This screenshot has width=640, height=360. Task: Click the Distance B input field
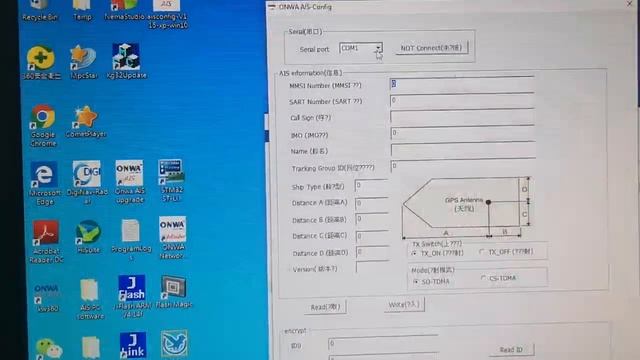click(372, 220)
